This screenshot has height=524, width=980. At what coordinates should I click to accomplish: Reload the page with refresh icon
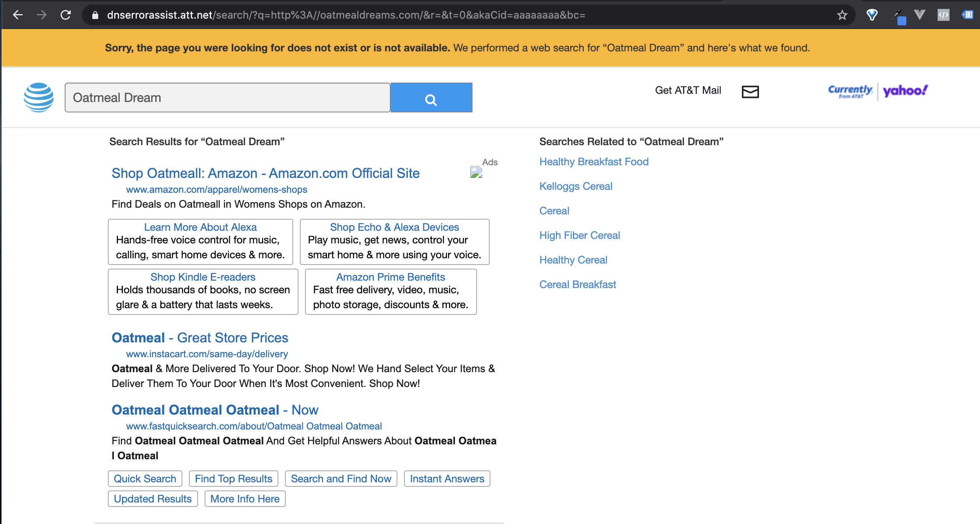point(65,15)
